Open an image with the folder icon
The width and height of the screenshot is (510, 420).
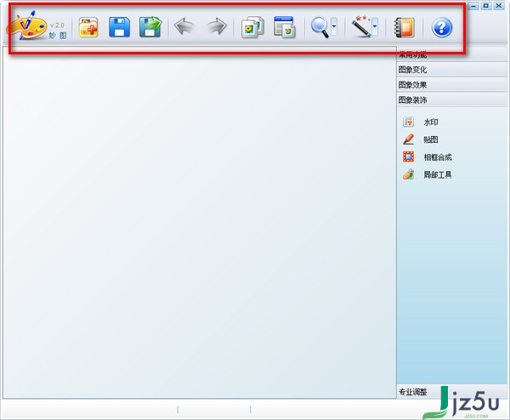[88, 27]
